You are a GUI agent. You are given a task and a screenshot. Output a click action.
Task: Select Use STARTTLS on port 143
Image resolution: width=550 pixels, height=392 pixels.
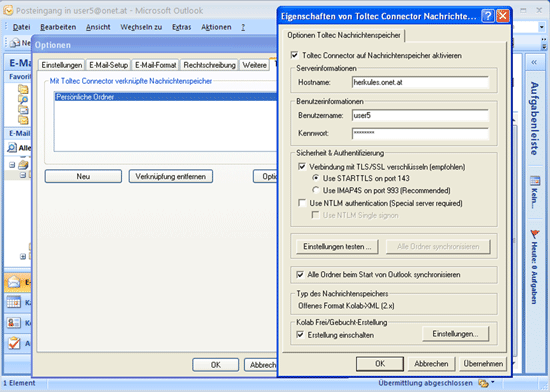tap(316, 178)
